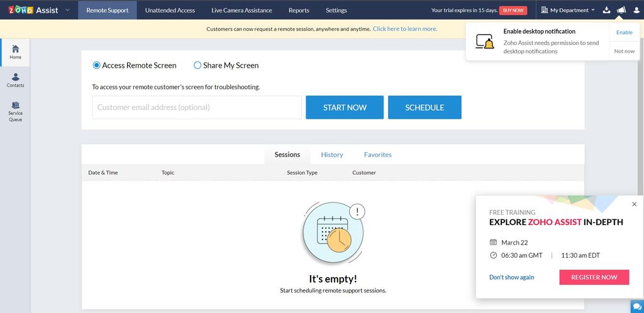Screen dimensions: 644x313
Task: Switch to the Sessions tab
Action: tap(287, 155)
